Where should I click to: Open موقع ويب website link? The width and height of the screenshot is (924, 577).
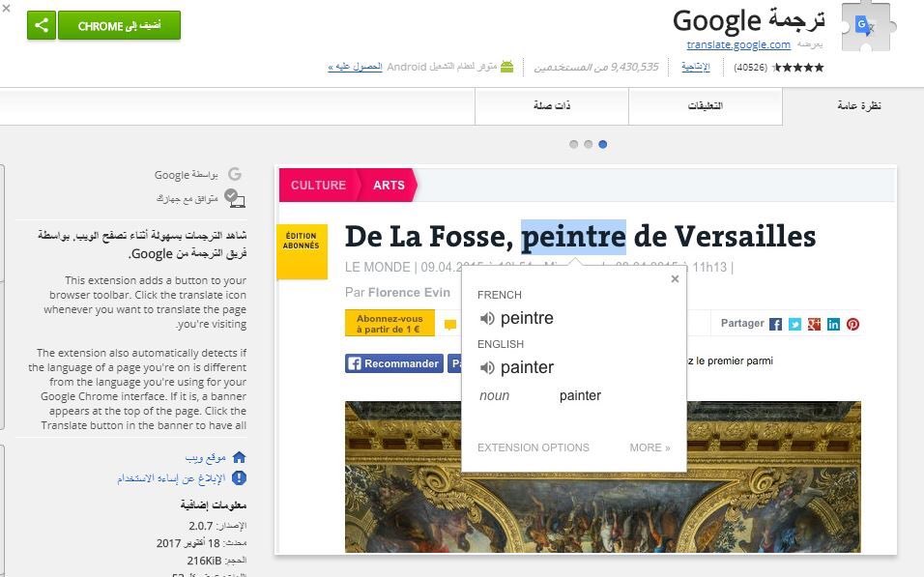click(205, 457)
